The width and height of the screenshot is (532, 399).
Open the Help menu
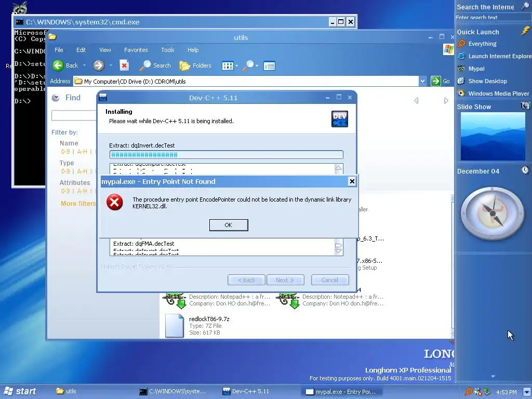pyautogui.click(x=193, y=50)
